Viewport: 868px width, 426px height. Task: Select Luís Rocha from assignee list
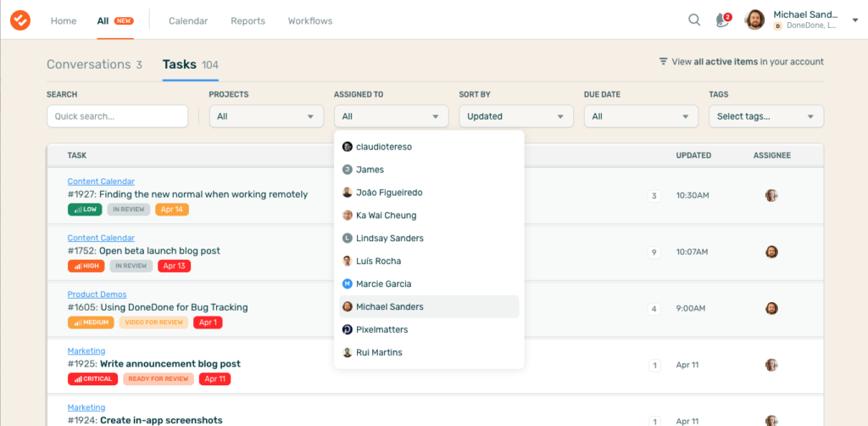pyautogui.click(x=429, y=261)
